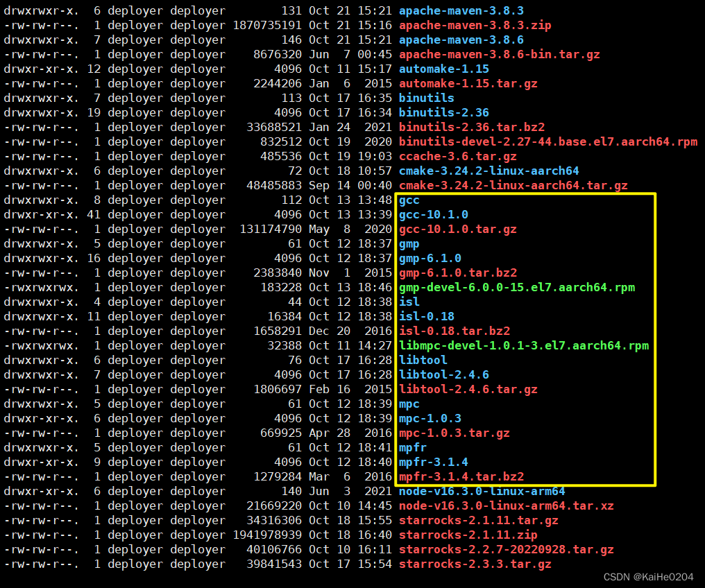Click the mpfr-3.1.4 directory name
The height and width of the screenshot is (588, 705).
coord(434,462)
